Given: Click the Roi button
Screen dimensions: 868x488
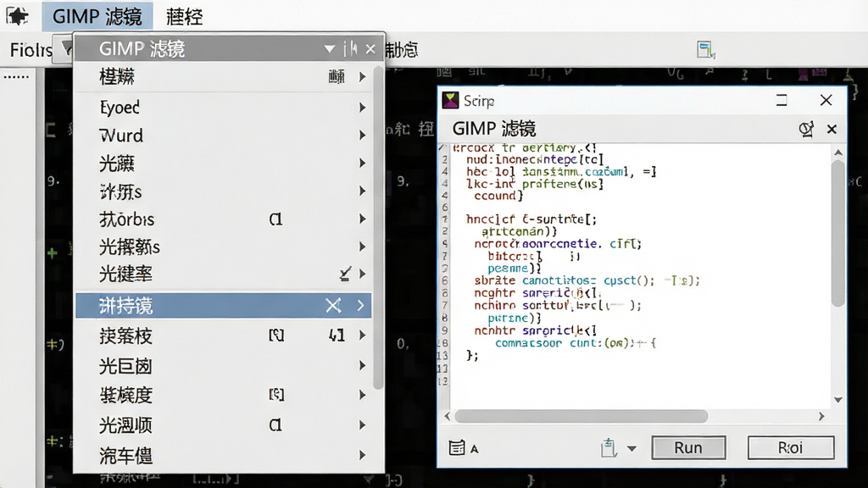Looking at the screenshot, I should pyautogui.click(x=791, y=447).
